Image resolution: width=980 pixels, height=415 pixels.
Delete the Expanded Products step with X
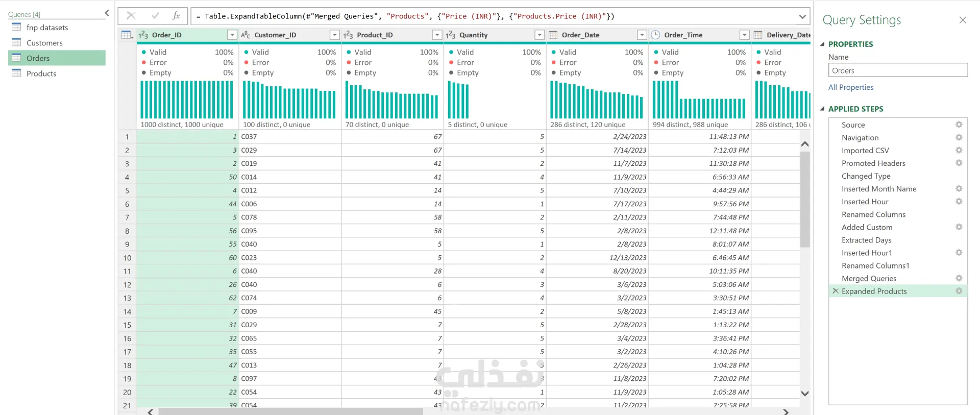(x=836, y=291)
